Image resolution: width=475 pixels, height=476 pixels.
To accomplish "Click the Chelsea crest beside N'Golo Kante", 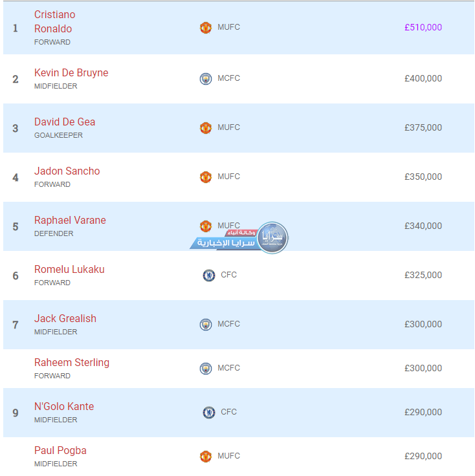I will coord(208,413).
